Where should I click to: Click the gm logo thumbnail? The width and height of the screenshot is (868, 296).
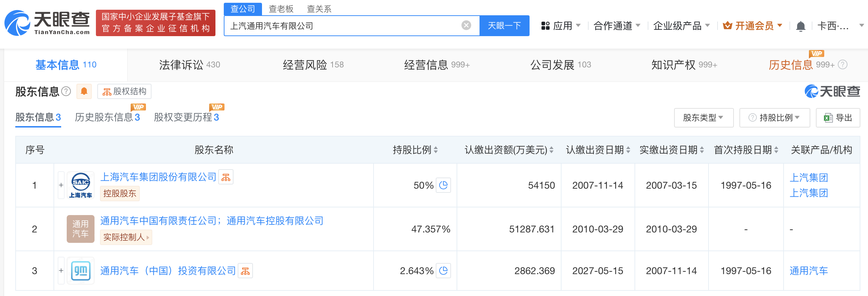pos(81,271)
